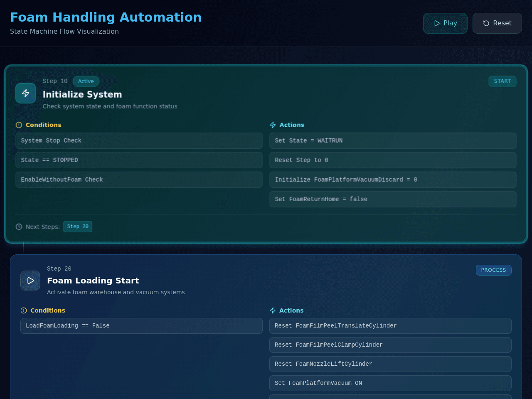The image size is (532, 399).
Task: Click the Reset button
Action: (497, 23)
